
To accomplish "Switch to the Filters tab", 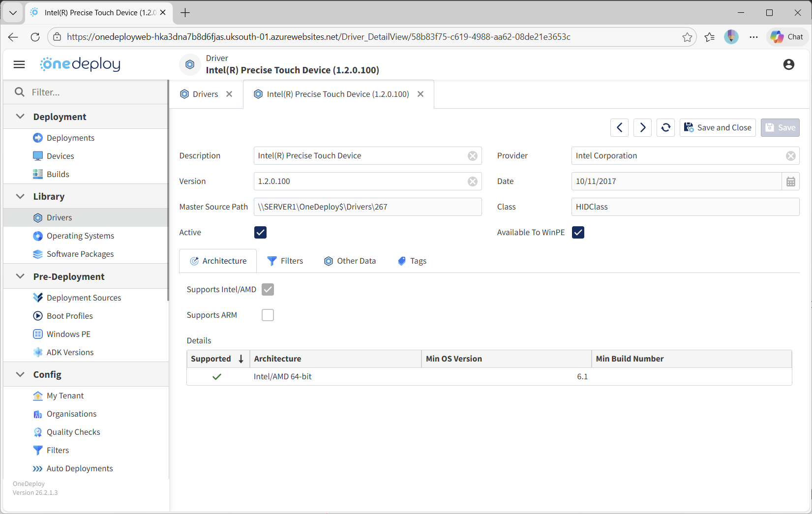I will click(285, 261).
